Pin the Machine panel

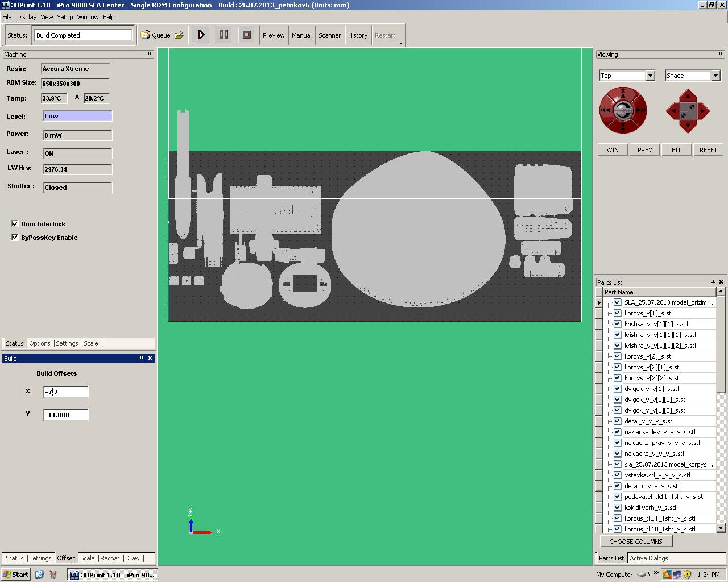pos(150,55)
